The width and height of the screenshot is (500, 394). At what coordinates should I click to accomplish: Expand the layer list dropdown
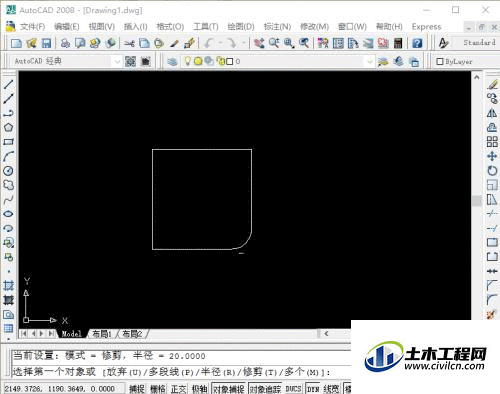pyautogui.click(x=369, y=61)
